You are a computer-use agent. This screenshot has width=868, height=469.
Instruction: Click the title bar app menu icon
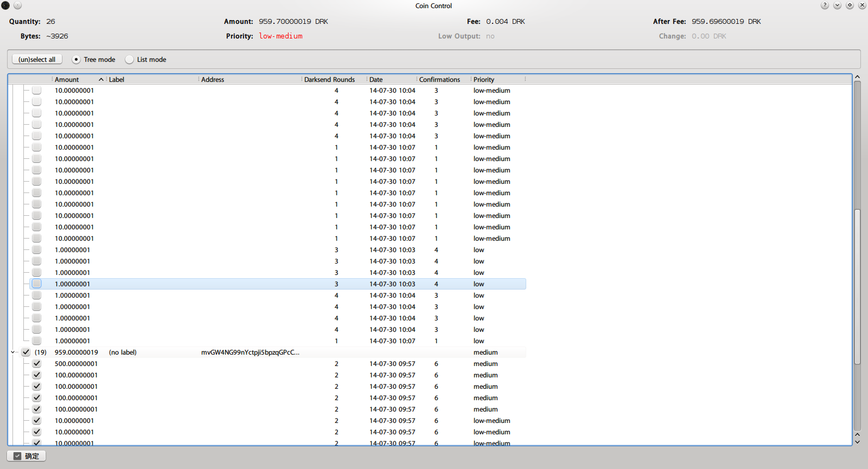5,5
